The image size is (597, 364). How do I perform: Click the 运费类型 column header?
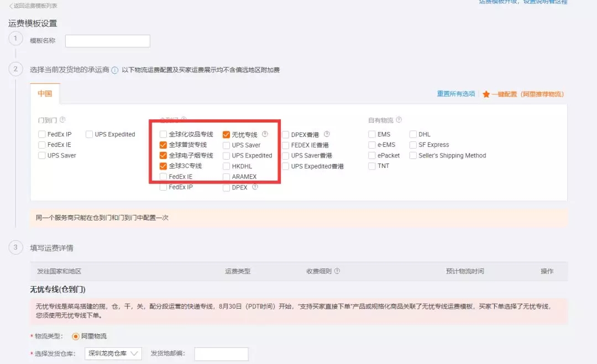coord(238,271)
